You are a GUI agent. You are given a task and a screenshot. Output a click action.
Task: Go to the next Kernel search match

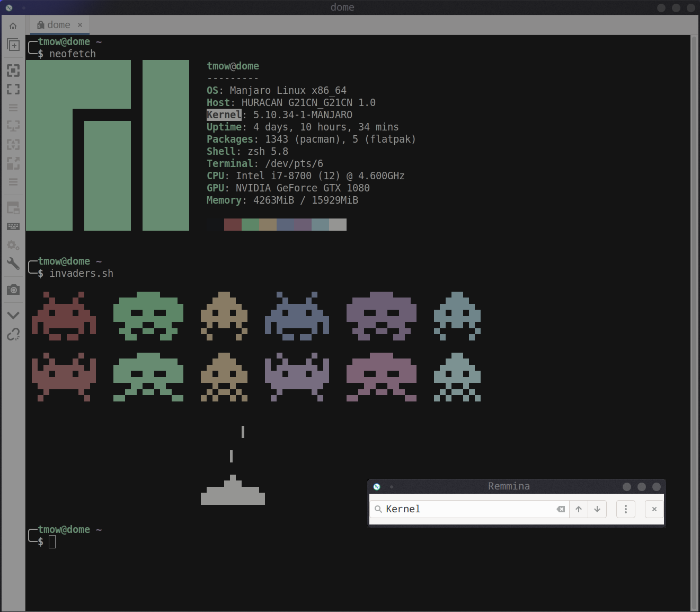pos(597,509)
